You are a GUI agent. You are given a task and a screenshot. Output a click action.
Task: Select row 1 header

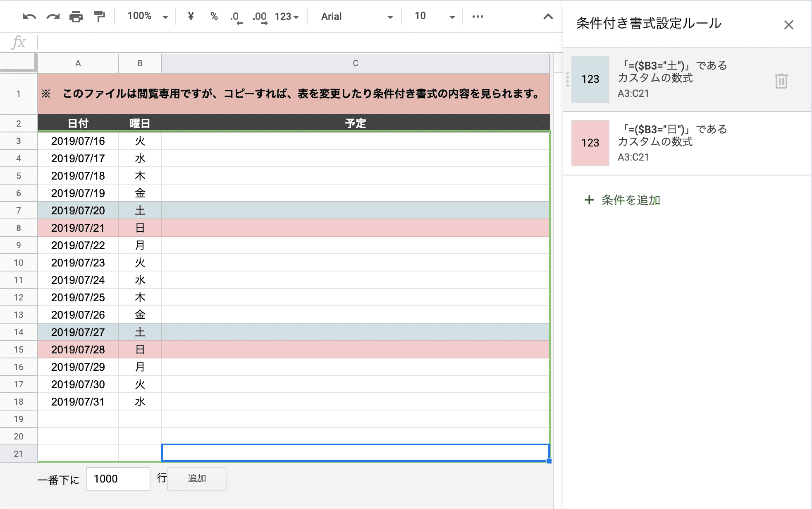click(19, 94)
